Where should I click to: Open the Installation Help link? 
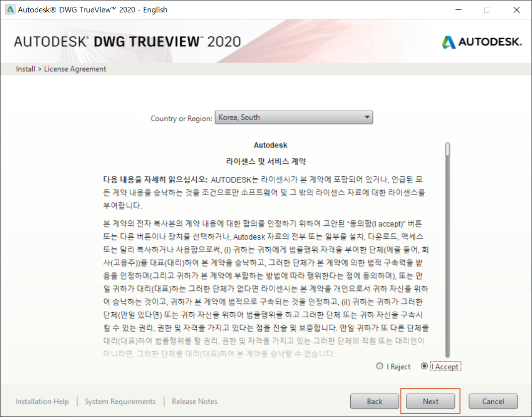coord(42,402)
